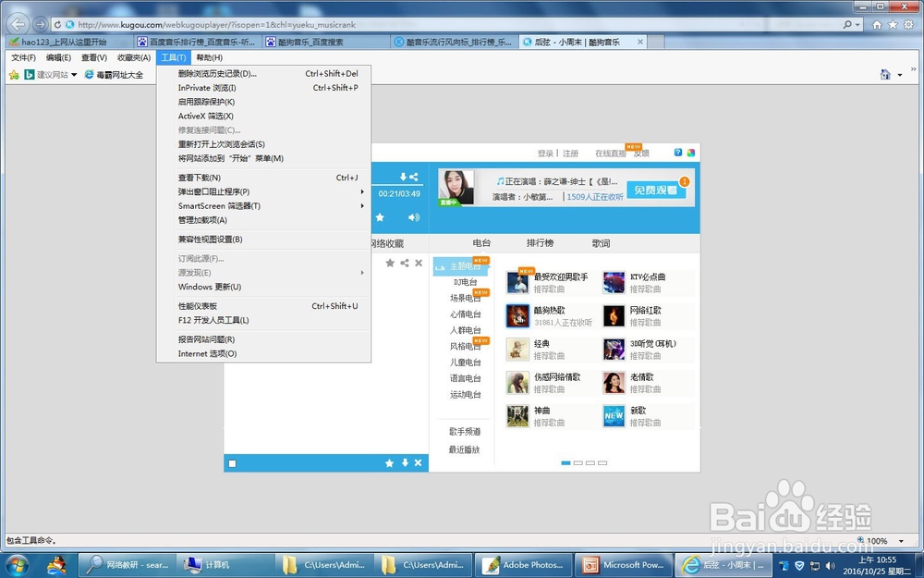The width and height of the screenshot is (924, 578).
Task: Go back with browser back arrow
Action: (x=18, y=24)
